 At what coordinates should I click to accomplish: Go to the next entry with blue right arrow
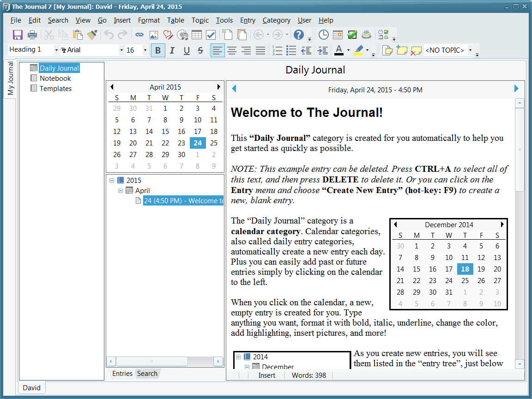click(516, 89)
